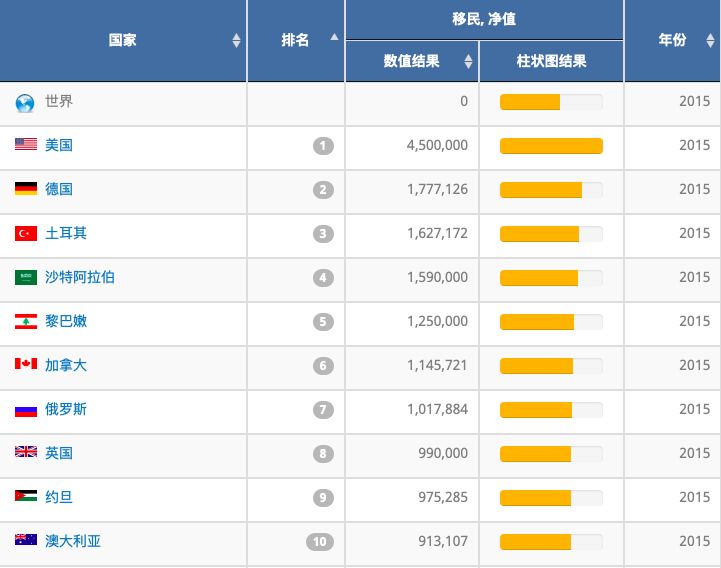Open the 澳大利亚 country link
The width and height of the screenshot is (721, 568).
tap(73, 541)
